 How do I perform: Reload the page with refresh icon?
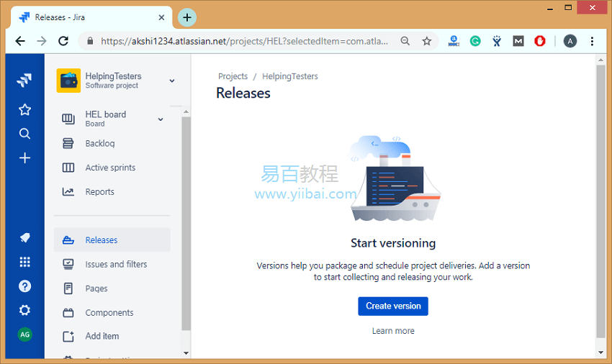(63, 41)
